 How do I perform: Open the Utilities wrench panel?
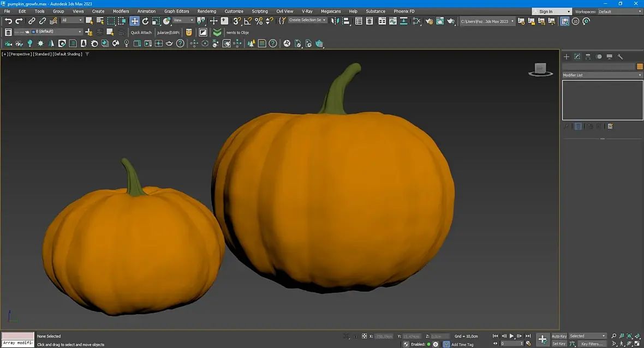pos(620,57)
